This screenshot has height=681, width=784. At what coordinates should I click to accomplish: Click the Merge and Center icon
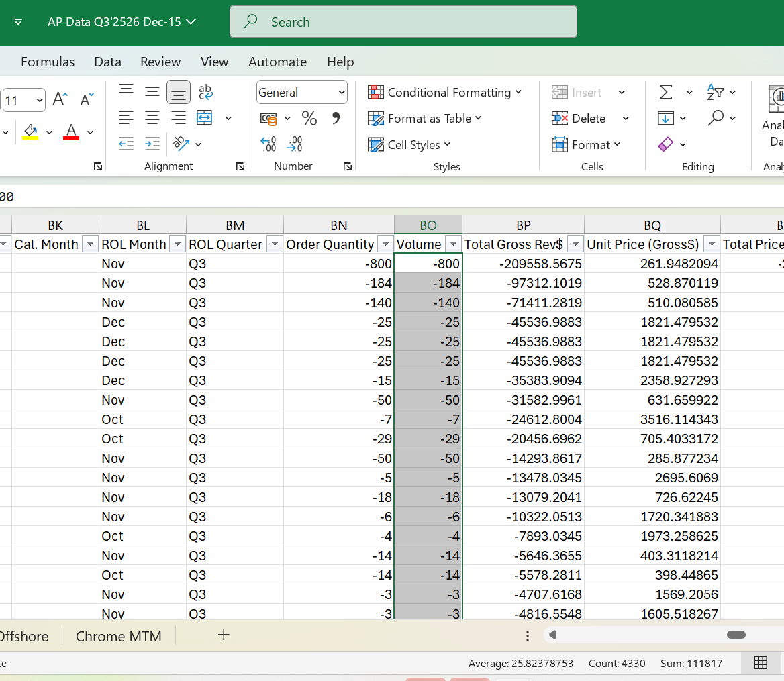[x=205, y=118]
